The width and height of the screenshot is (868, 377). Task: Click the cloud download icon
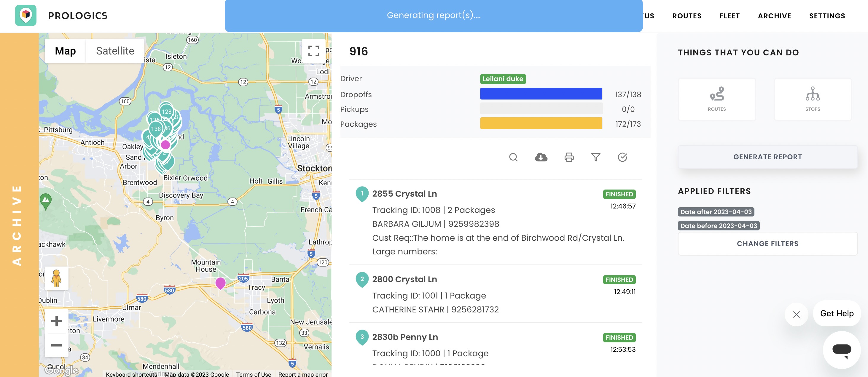click(x=541, y=157)
